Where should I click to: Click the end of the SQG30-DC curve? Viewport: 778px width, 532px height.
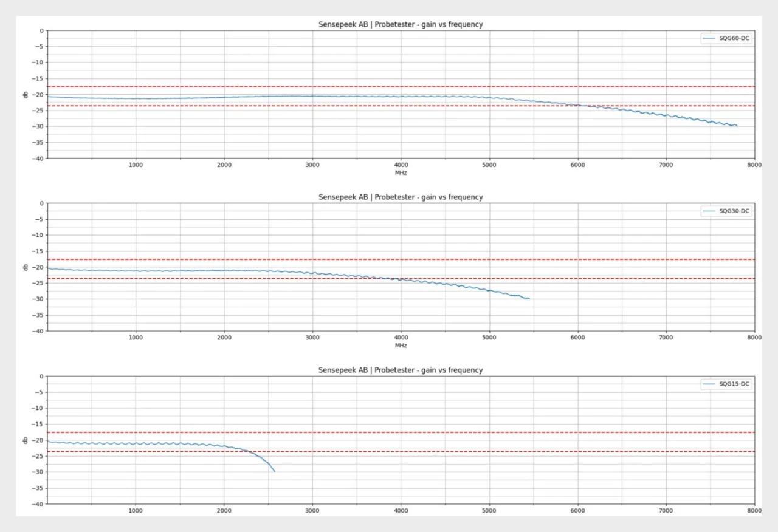(x=529, y=299)
